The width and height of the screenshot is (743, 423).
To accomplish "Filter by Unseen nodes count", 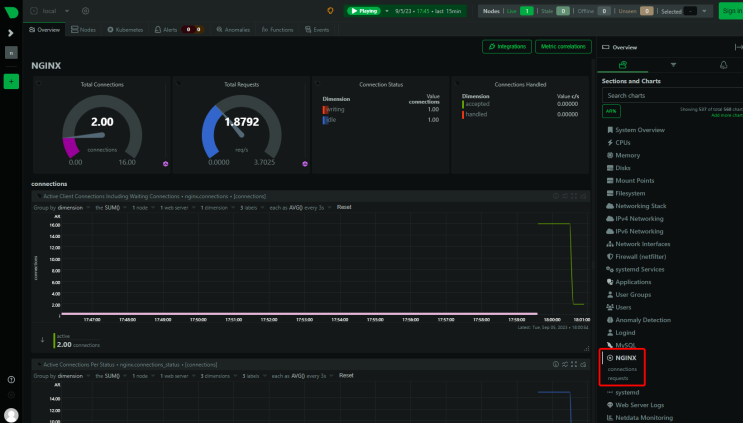I will 646,11.
